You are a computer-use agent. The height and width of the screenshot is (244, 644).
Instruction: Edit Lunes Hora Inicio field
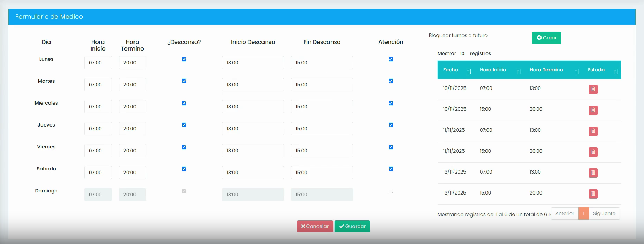[98, 63]
